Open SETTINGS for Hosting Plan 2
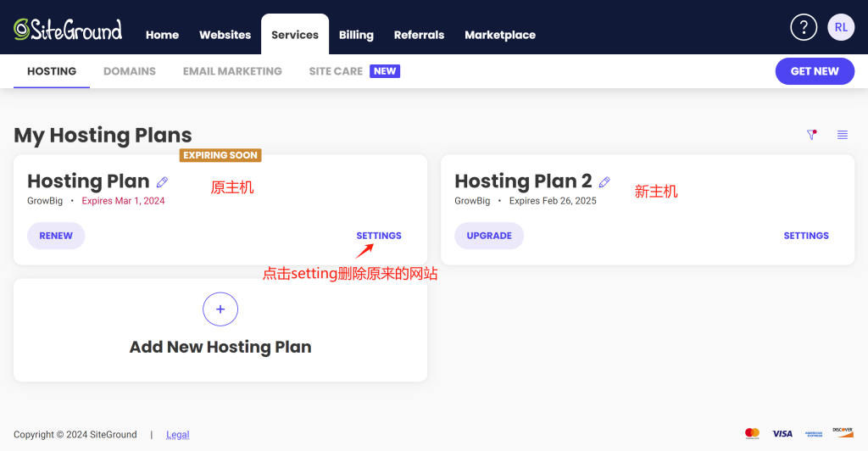 click(806, 236)
